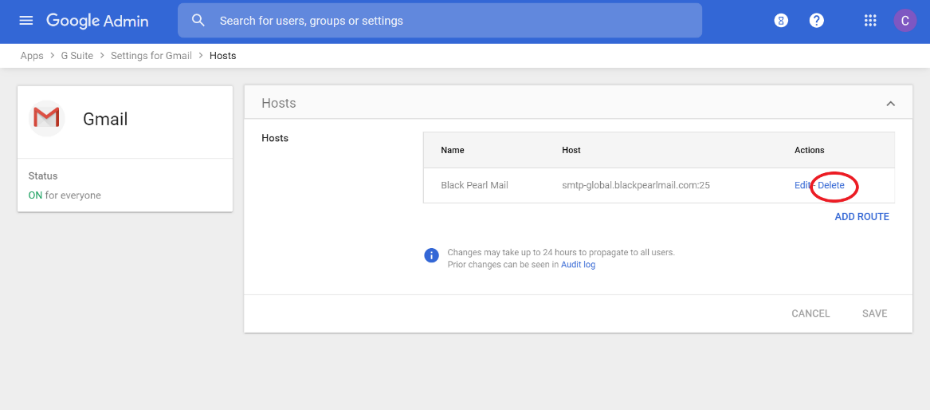930x410 pixels.
Task: Click the Status label
Action: click(x=43, y=176)
